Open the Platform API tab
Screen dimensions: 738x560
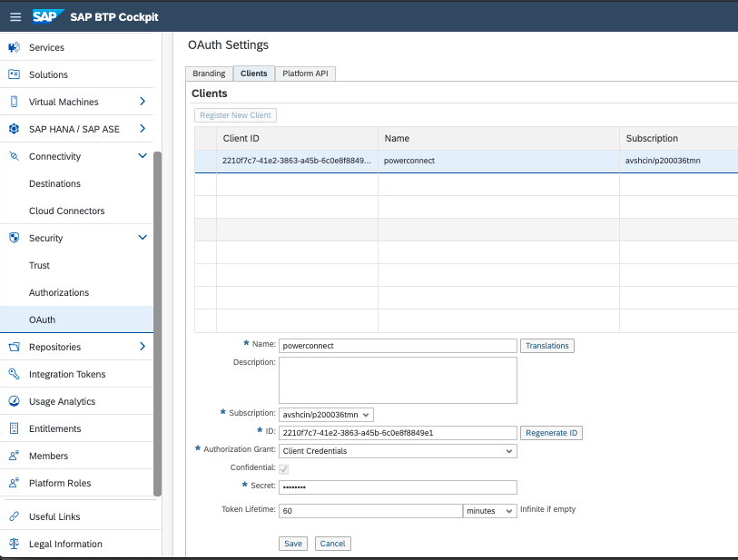coord(305,73)
